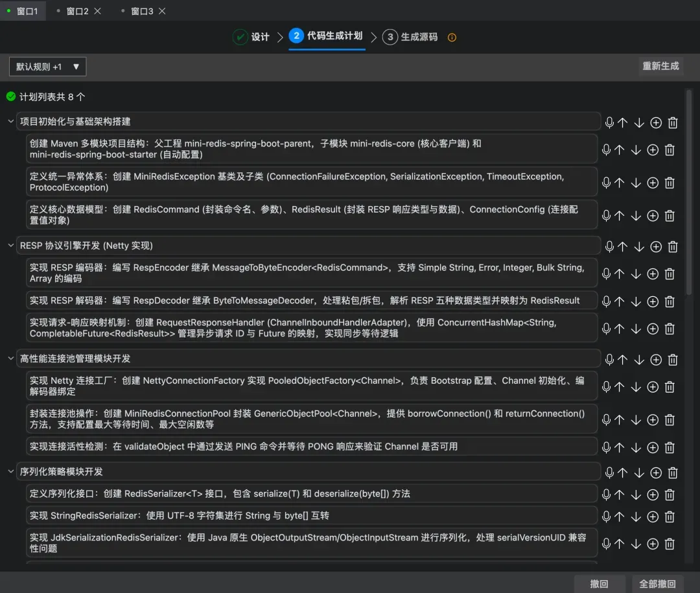Move 实现连接活性检测 task up
The width and height of the screenshot is (700, 593).
tap(619, 447)
